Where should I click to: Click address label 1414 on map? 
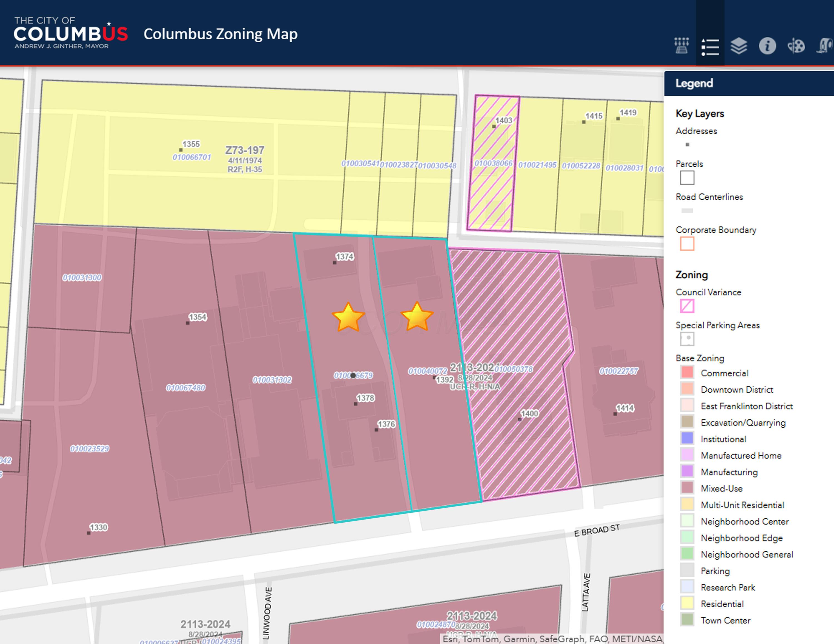coord(625,408)
